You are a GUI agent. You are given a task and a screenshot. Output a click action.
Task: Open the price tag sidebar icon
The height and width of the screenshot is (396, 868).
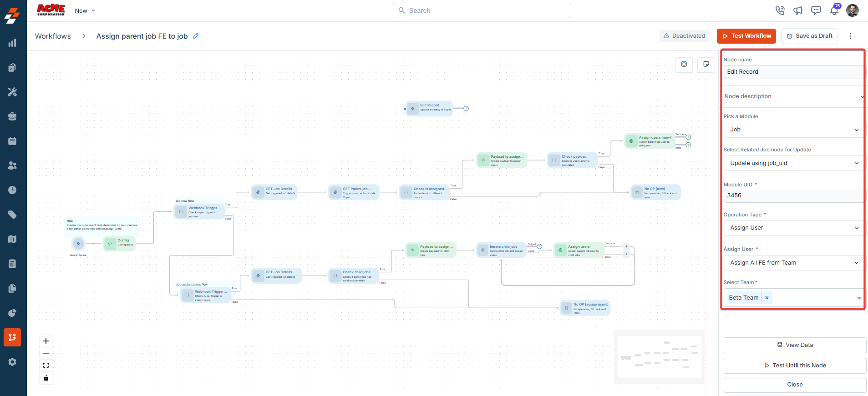(12, 215)
